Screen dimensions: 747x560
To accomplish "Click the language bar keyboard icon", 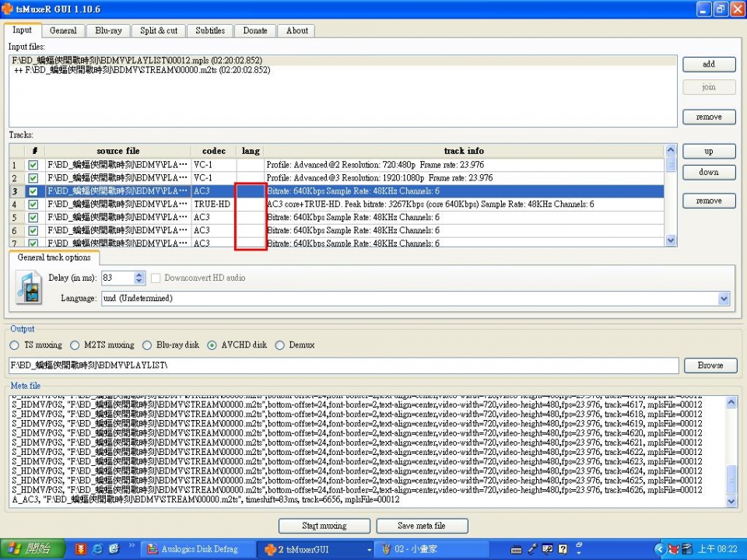I will tap(514, 549).
